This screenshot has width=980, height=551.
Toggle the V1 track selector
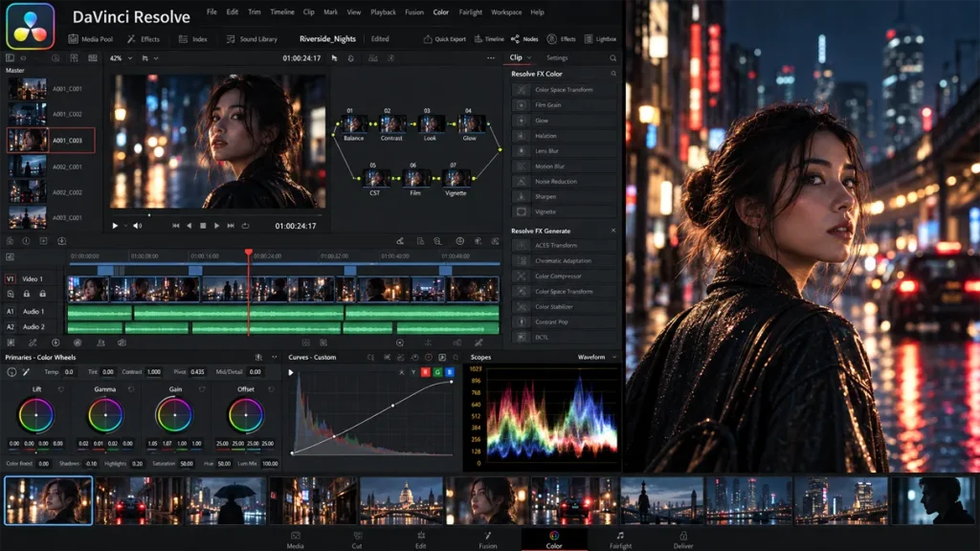point(10,278)
